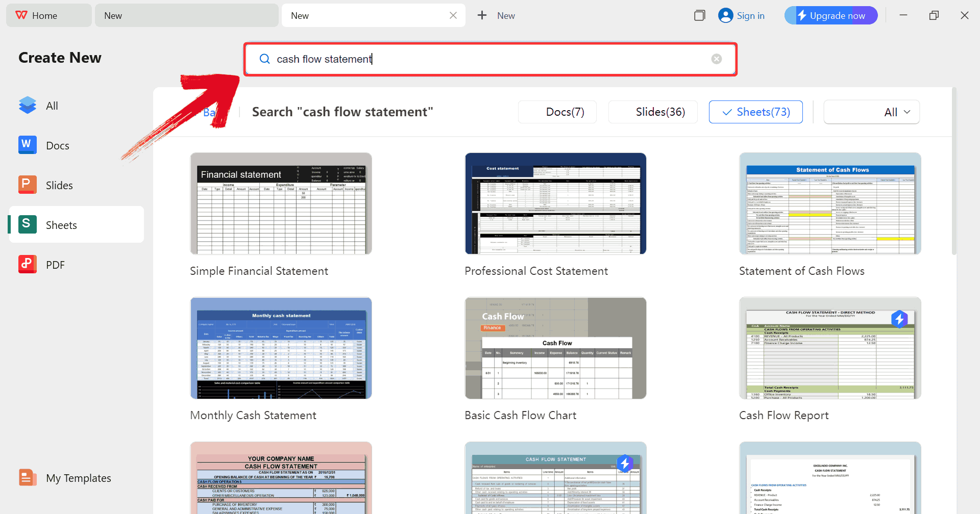This screenshot has height=514, width=980.
Task: Open the Docs category in the sidebar
Action: (57, 145)
